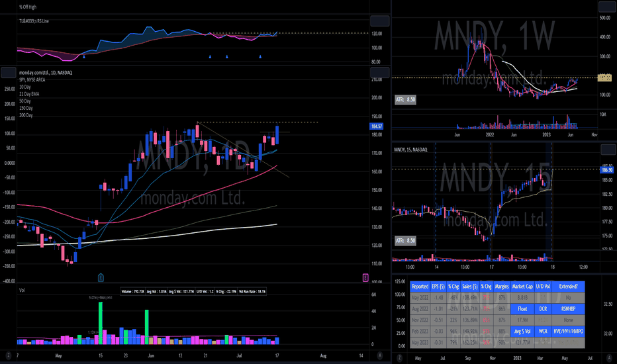Screen dimensions: 617x364
Task: Select the 'TL's RS Line' indicator legend
Action: tap(34, 21)
